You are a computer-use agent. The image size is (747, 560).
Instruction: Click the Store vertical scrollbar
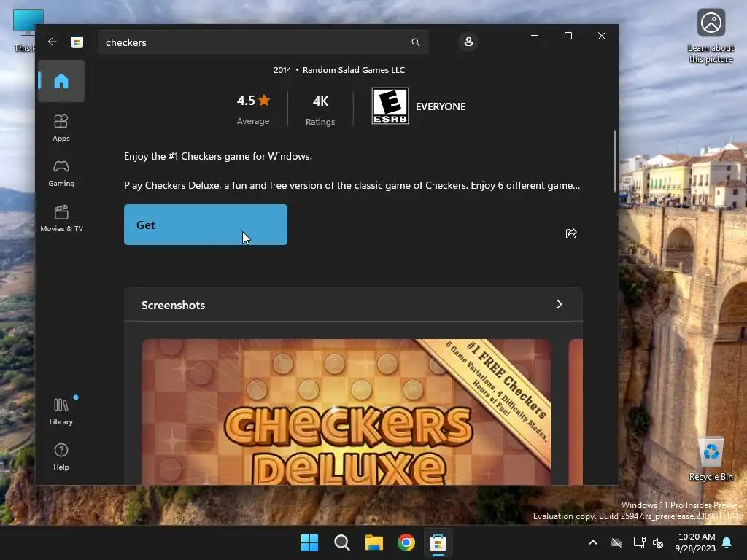click(x=614, y=161)
